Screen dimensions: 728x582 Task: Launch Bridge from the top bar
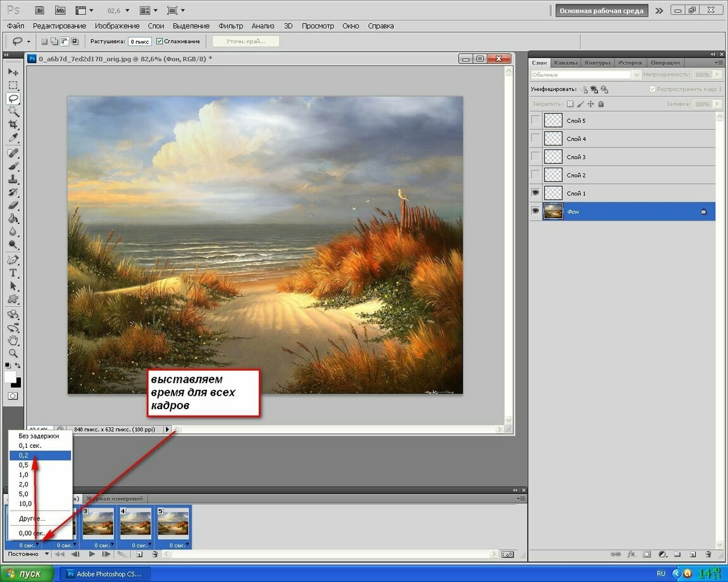click(41, 10)
